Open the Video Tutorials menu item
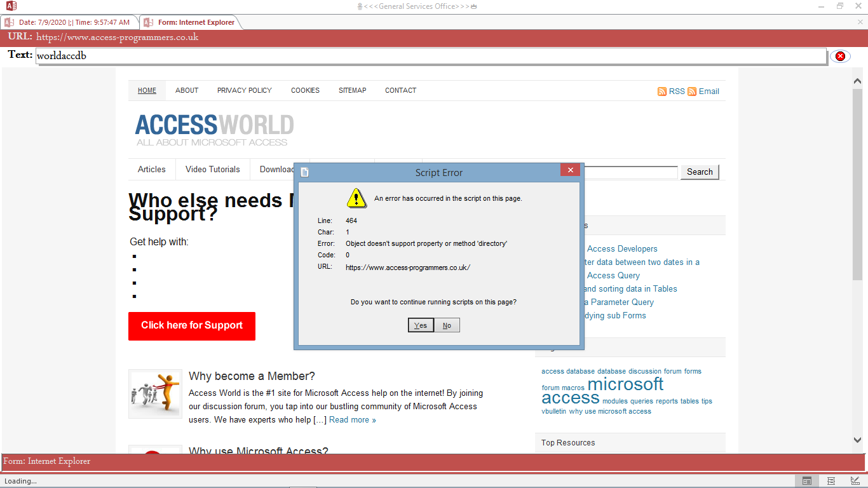This screenshot has height=488, width=868. (213, 170)
